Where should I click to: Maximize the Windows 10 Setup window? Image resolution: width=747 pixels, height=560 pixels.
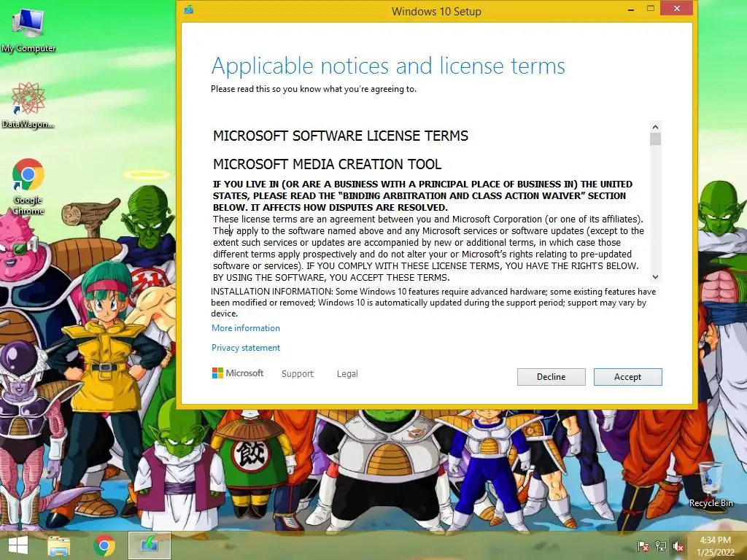coord(651,8)
